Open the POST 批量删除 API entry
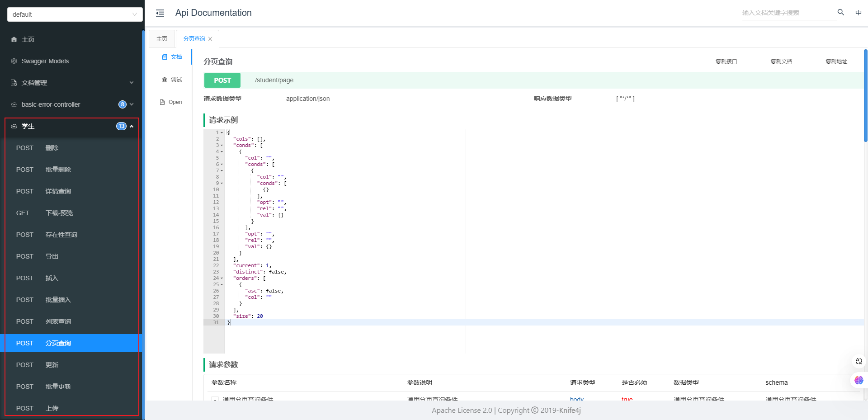868x420 pixels. coord(71,170)
